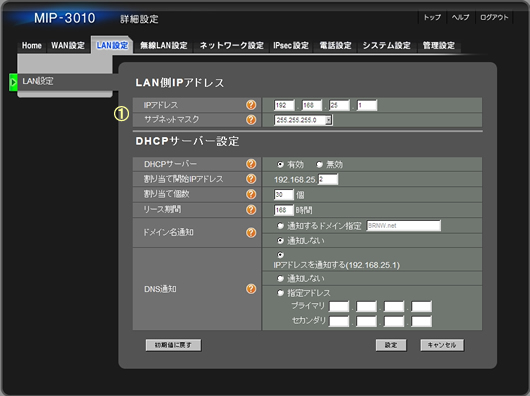Open WAN設定 tab
Viewport: 530px width, 396px height.
coord(68,45)
